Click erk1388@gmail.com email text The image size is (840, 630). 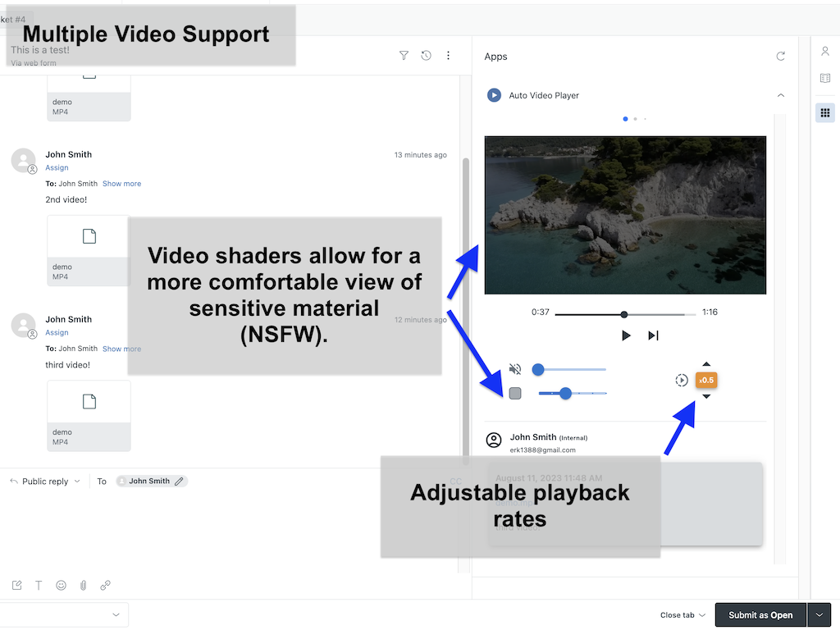(x=543, y=450)
